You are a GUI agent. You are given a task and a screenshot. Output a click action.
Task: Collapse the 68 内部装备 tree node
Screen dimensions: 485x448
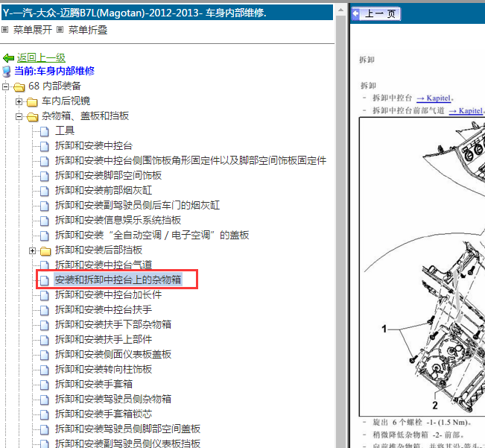(x=5, y=87)
